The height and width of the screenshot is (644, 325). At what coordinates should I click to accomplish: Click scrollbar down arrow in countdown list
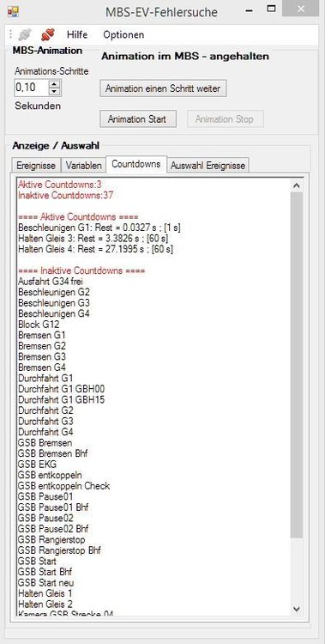click(x=297, y=609)
